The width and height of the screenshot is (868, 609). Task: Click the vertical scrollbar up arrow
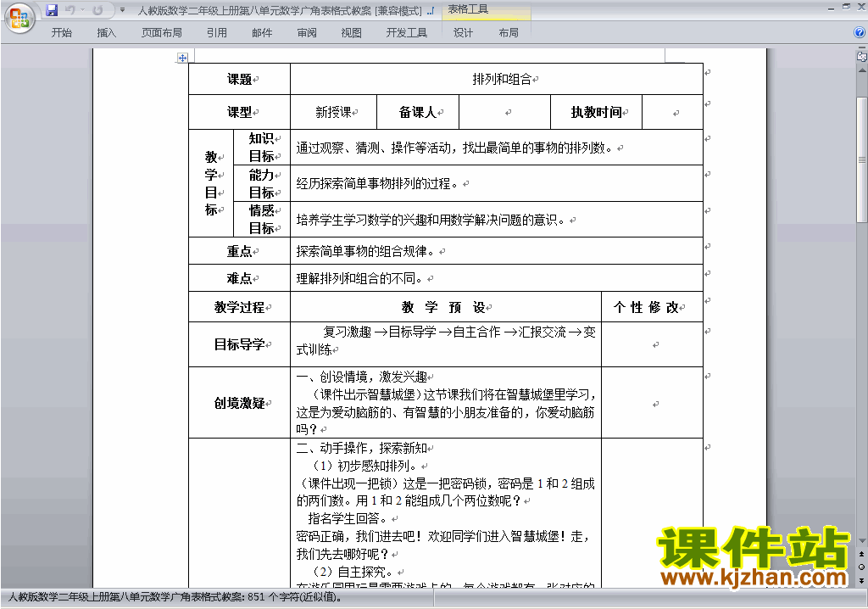[x=861, y=71]
